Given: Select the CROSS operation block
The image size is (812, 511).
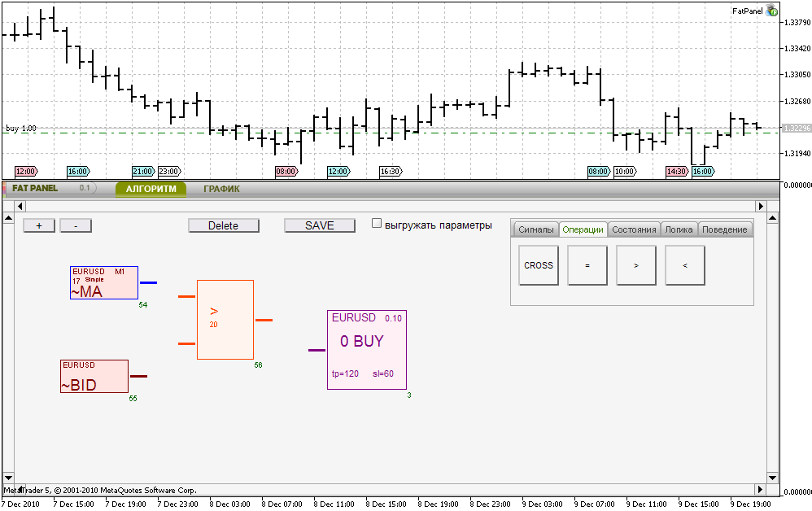Looking at the screenshot, I should [538, 265].
